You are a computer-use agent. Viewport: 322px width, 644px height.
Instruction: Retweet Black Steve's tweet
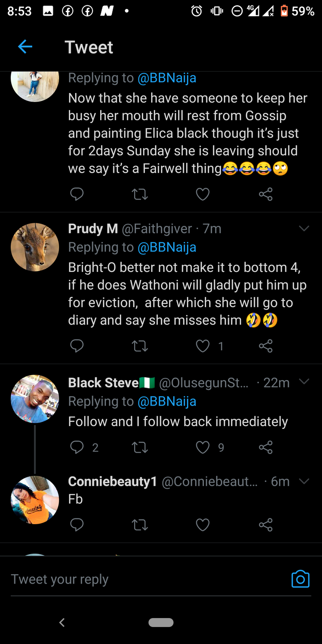pyautogui.click(x=140, y=447)
